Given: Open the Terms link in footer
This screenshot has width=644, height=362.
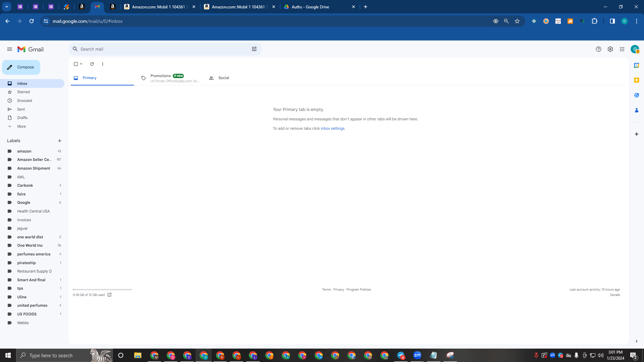Looking at the screenshot, I should point(326,290).
